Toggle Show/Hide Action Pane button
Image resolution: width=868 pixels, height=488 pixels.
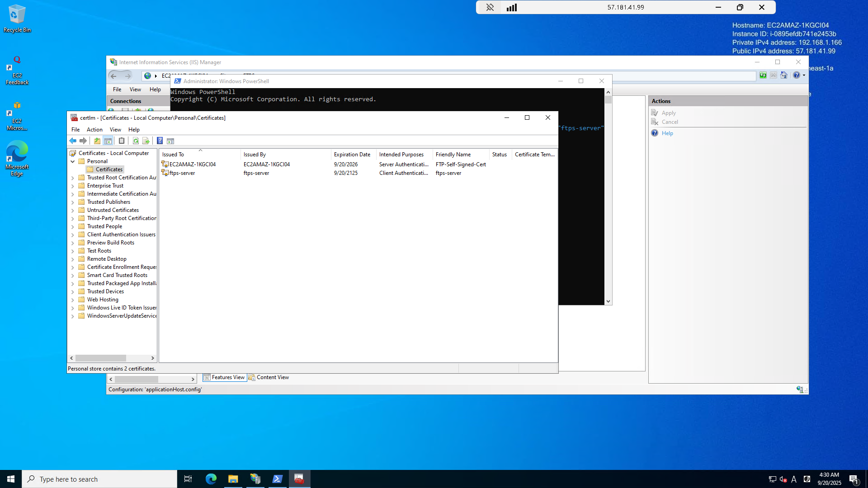[x=170, y=141]
